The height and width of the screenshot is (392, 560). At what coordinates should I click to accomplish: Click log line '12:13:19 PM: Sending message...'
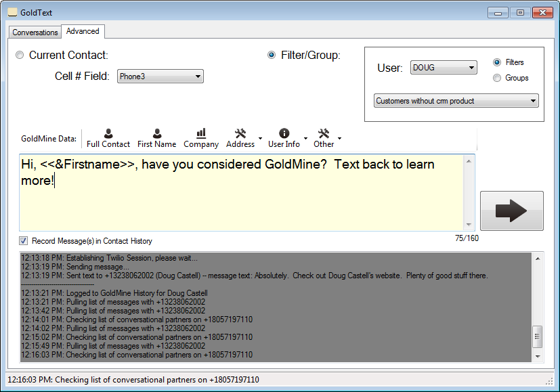point(75,267)
